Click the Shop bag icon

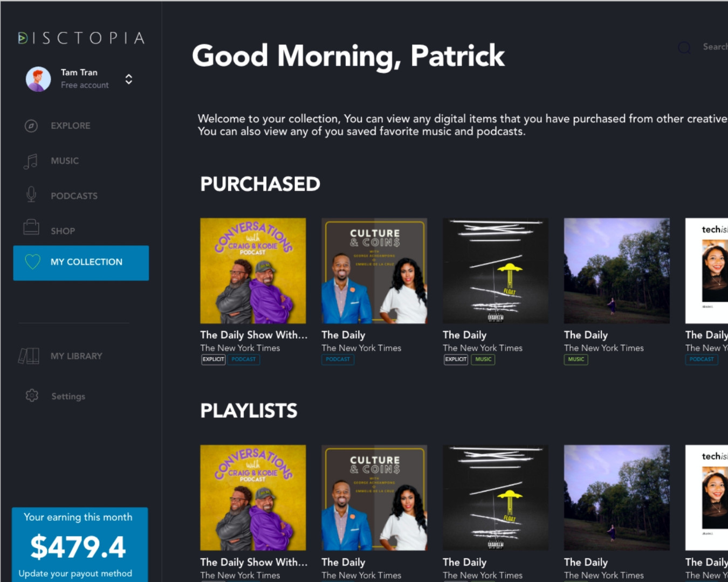(x=31, y=227)
